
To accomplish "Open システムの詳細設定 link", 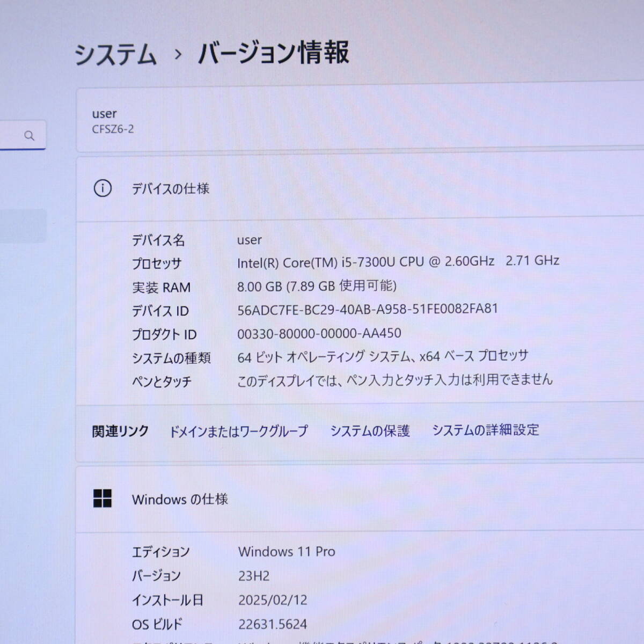I will click(486, 430).
